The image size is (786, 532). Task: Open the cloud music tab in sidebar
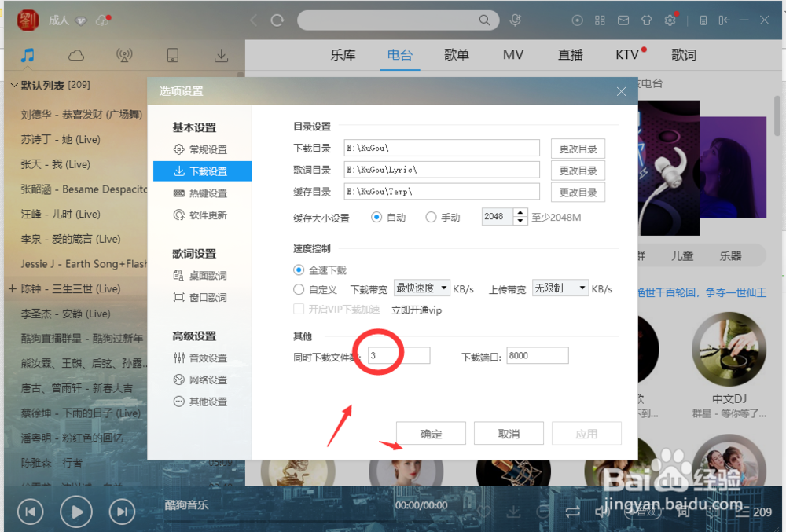76,55
